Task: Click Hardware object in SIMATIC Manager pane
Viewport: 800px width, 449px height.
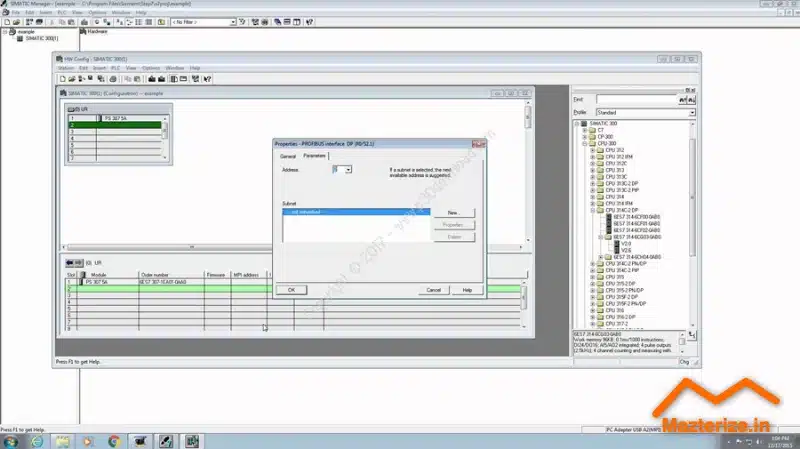Action: pyautogui.click(x=94, y=32)
